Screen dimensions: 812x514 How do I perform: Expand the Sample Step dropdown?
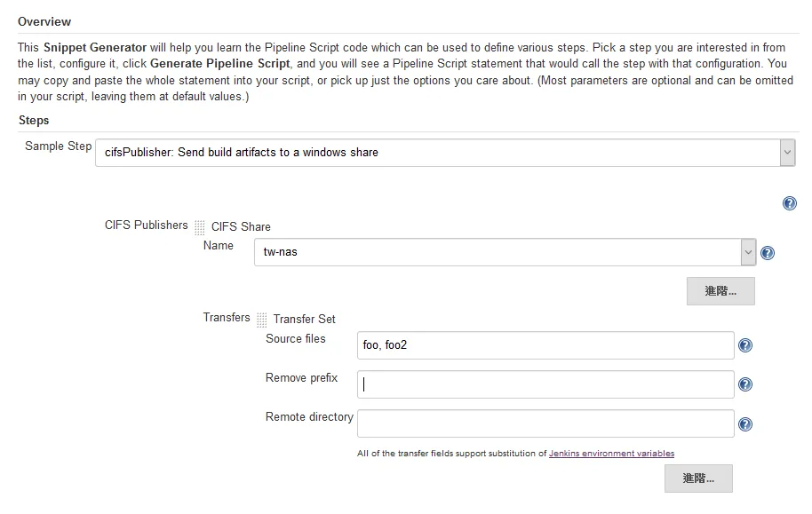786,153
